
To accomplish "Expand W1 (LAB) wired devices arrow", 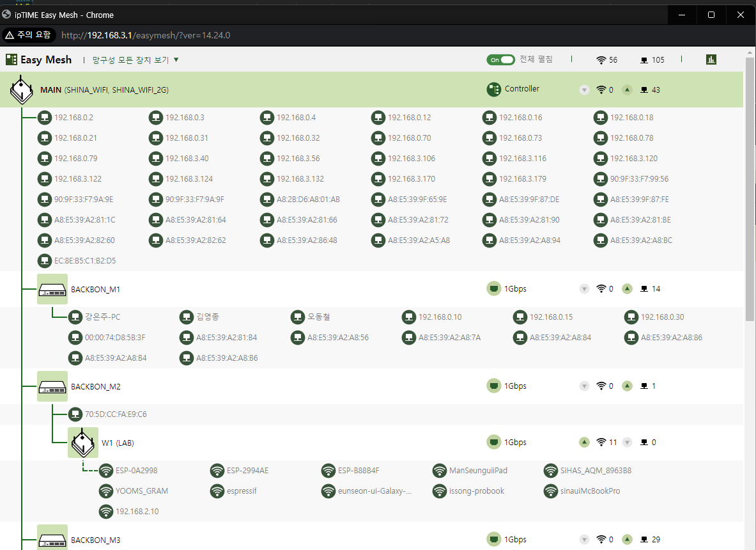I will 627,443.
